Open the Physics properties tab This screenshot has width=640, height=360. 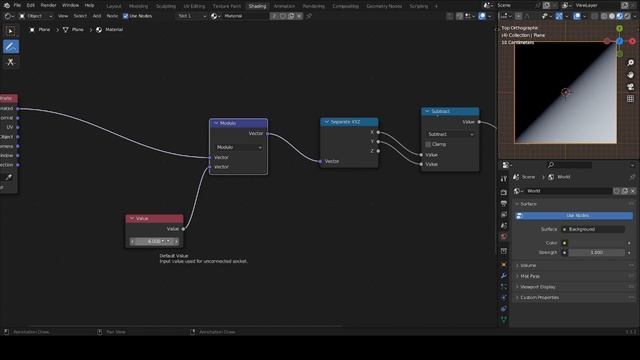point(504,298)
